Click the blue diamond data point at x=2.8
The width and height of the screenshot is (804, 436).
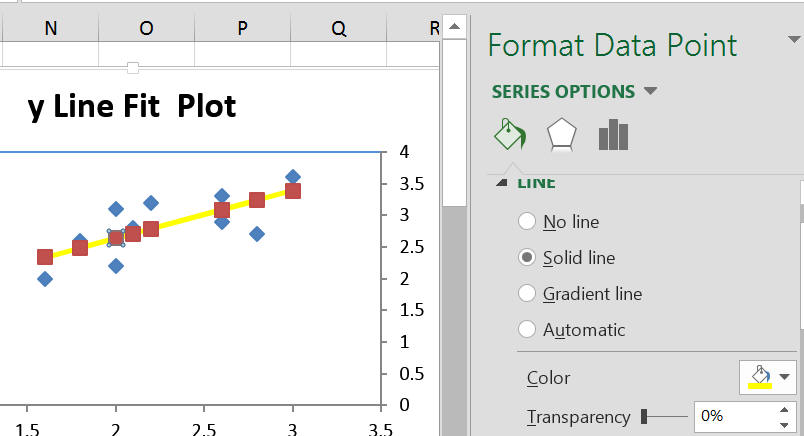click(257, 234)
